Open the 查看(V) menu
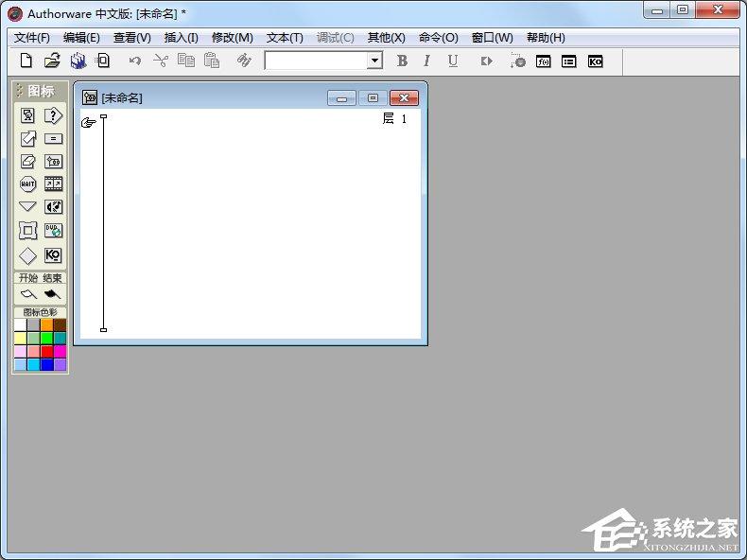Image resolution: width=747 pixels, height=560 pixels. click(132, 38)
